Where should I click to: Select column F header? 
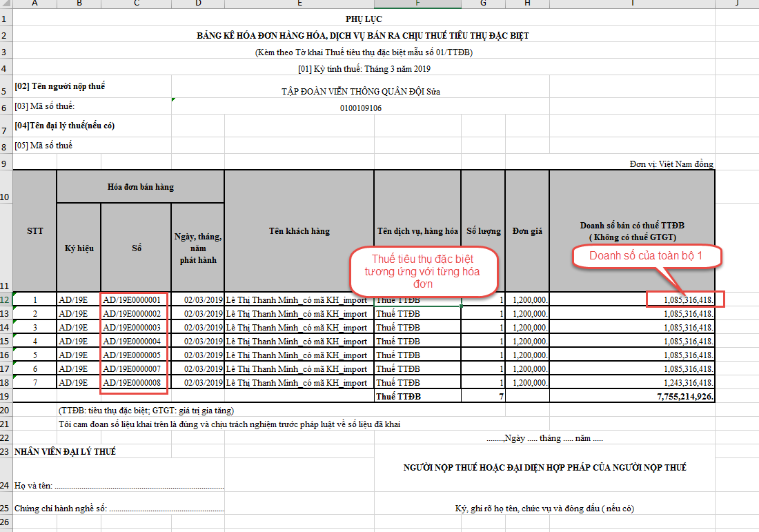pyautogui.click(x=417, y=5)
